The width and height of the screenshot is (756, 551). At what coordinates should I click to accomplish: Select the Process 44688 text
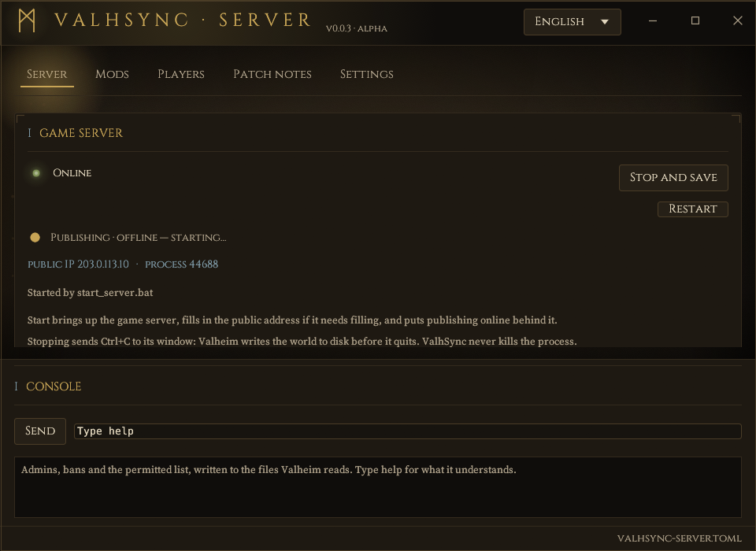coord(181,264)
